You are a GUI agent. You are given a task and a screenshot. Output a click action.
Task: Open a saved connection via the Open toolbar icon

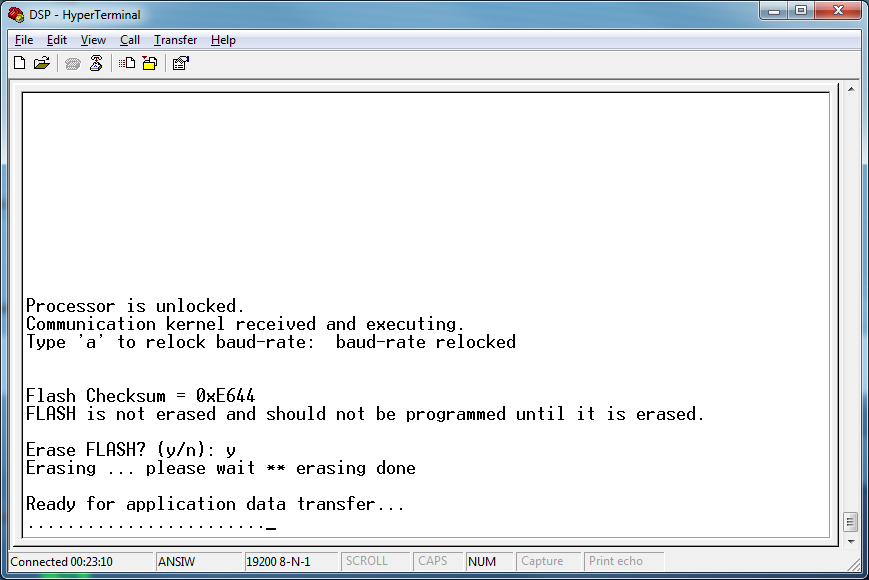pos(41,62)
